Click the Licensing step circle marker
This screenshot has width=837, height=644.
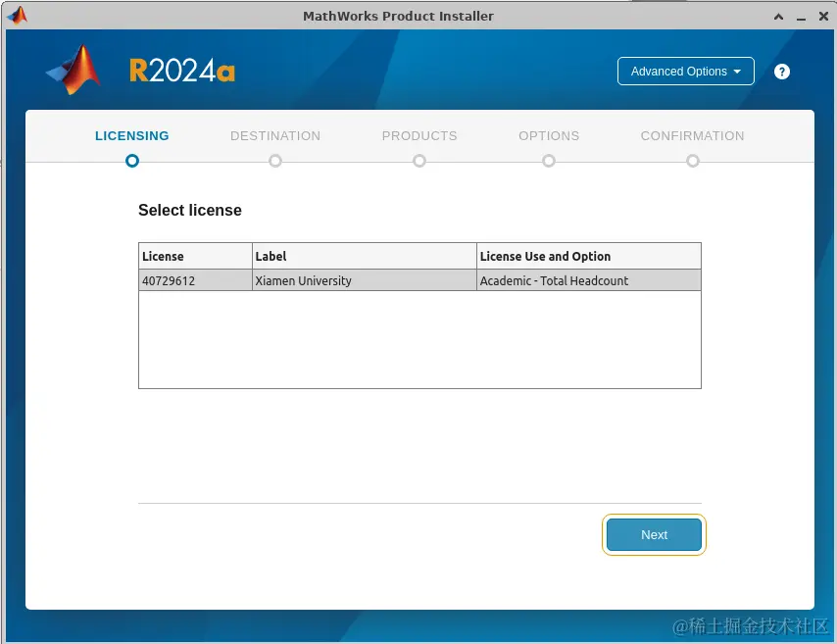132,161
